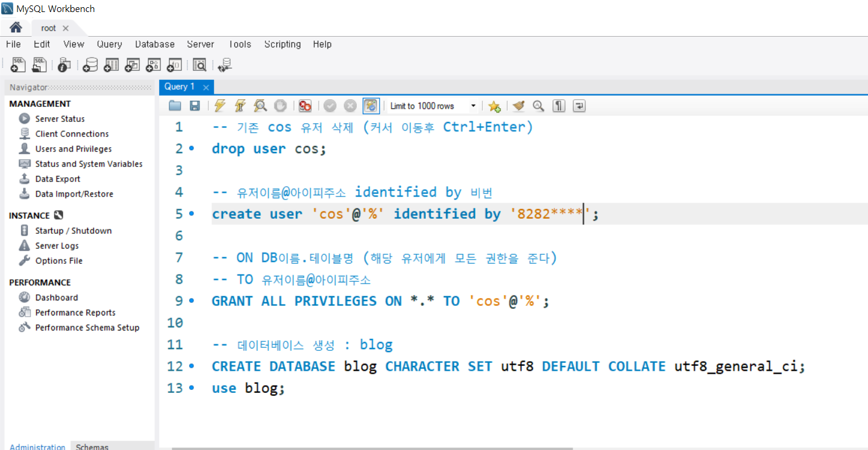Open the Limit to 1000 rows dropdown
The width and height of the screenshot is (868, 450).
click(431, 106)
